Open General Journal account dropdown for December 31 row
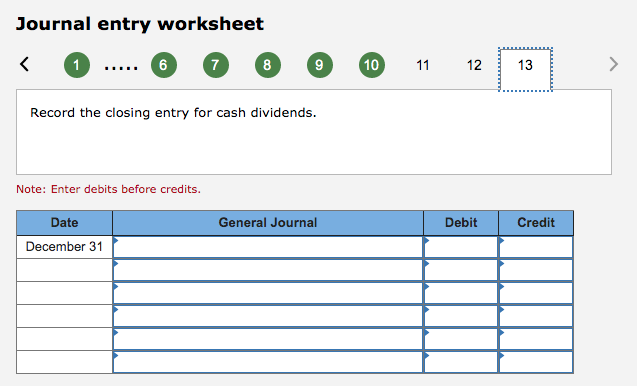This screenshot has width=637, height=386. click(x=268, y=247)
